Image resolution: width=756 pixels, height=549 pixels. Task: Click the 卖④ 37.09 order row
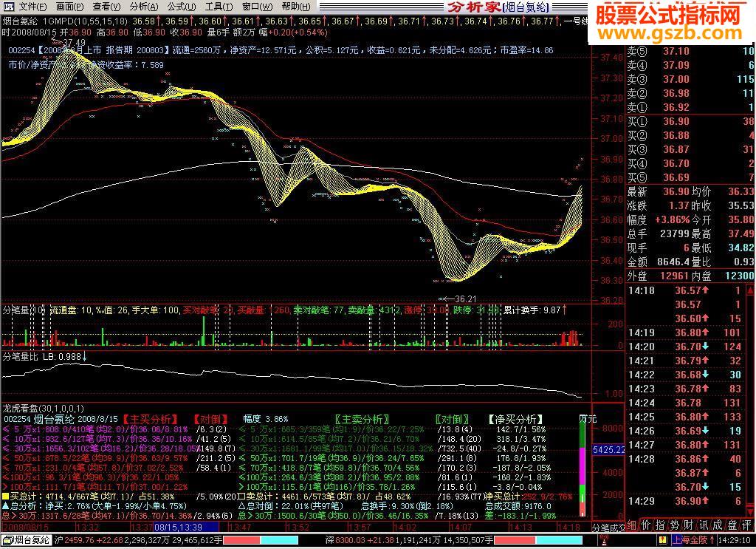[x=690, y=65]
